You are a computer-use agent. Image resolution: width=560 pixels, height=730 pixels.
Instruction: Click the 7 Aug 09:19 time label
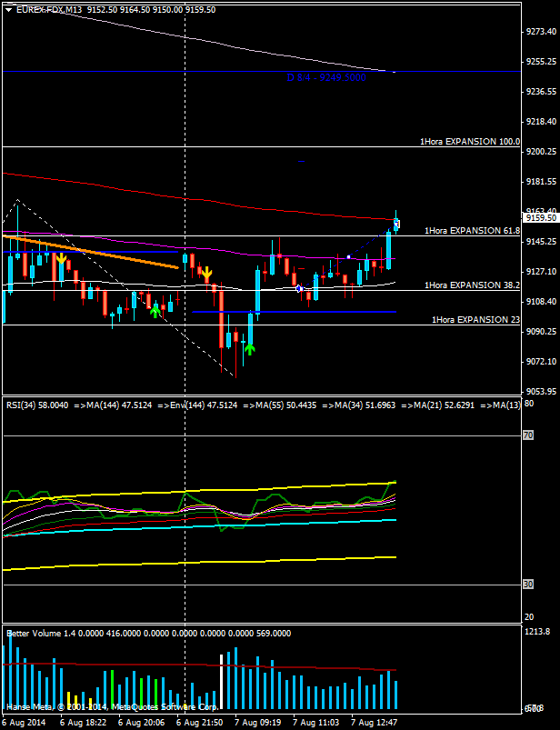pos(255,722)
